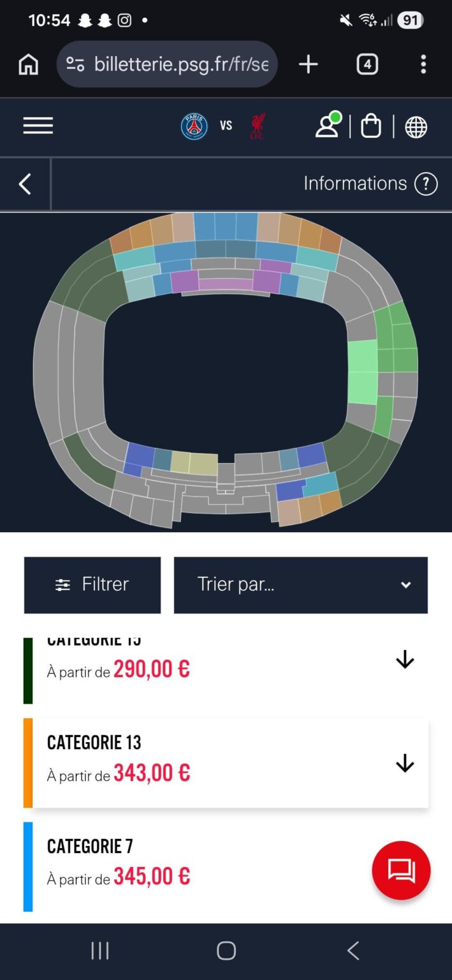Click the Filtrer button

[x=92, y=584]
